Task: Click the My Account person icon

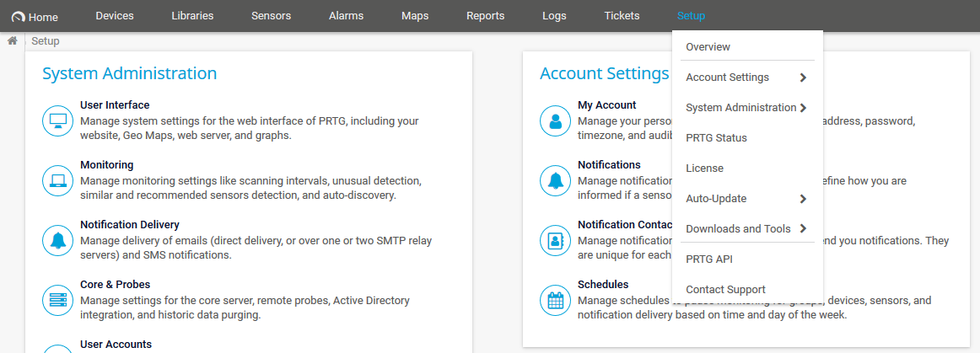Action: point(555,121)
